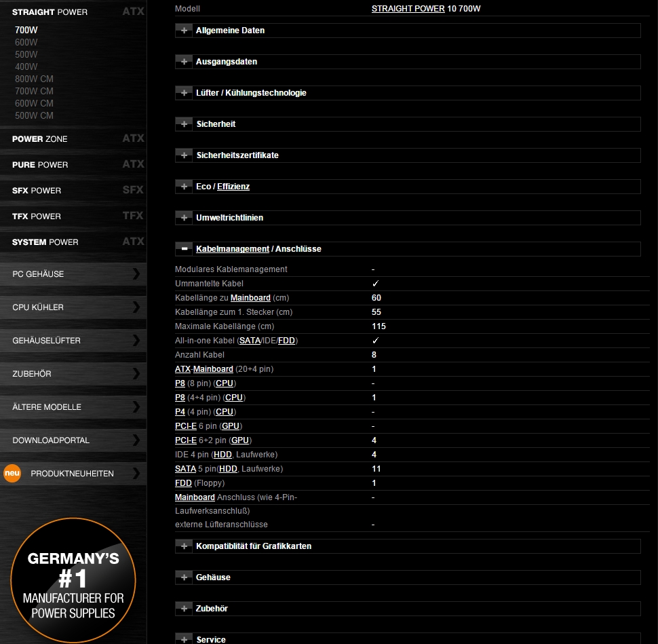The image size is (658, 644).
Task: Open P8 link in 8 pin row
Action: tap(180, 383)
